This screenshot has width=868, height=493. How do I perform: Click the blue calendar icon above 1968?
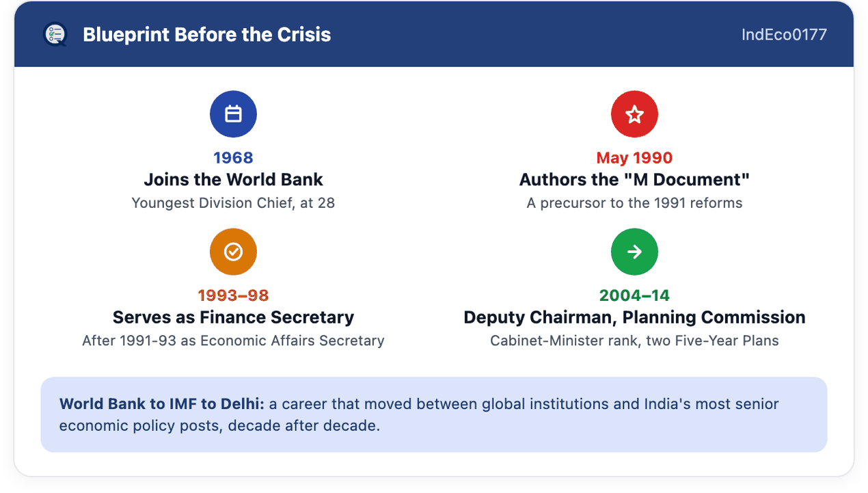coord(233,114)
